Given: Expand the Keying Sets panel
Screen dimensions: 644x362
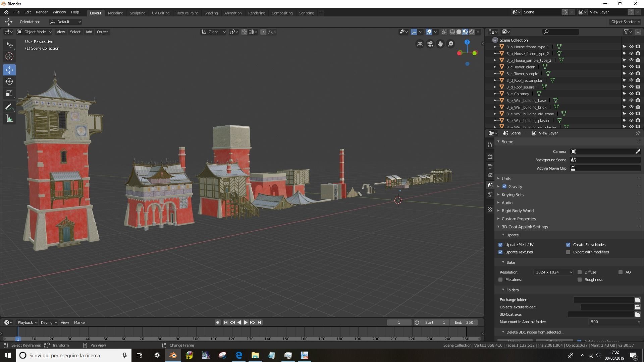Looking at the screenshot, I should 512,195.
